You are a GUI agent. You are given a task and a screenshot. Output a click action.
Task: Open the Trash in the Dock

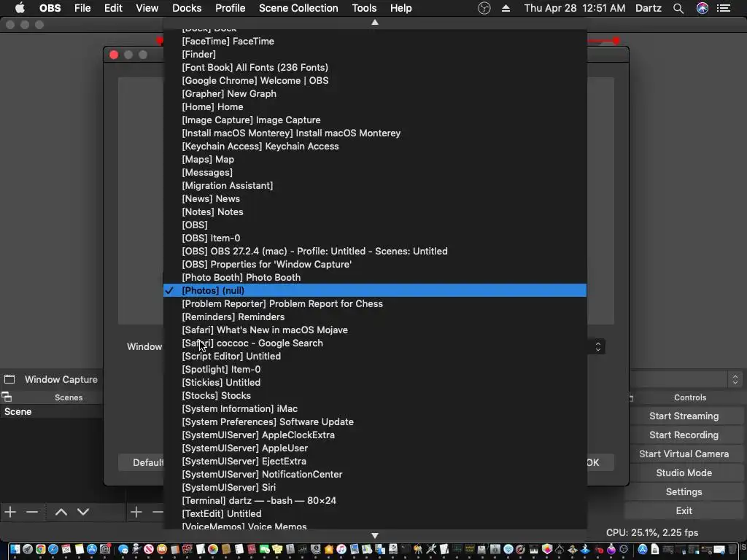732,549
